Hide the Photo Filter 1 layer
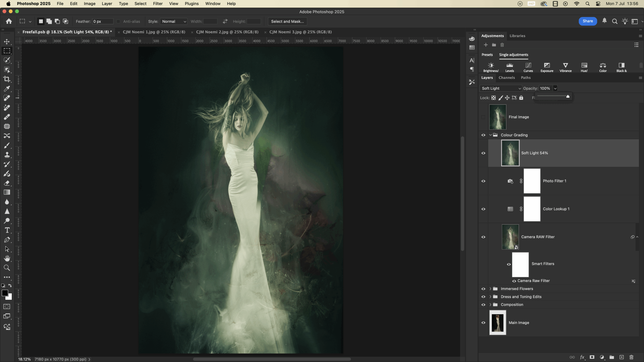The height and width of the screenshot is (362, 644). point(483,181)
